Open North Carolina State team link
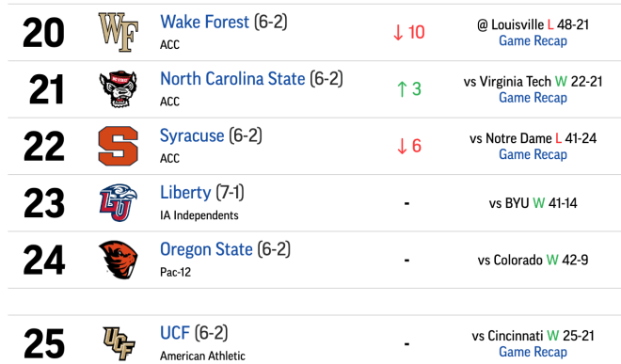The height and width of the screenshot is (364, 621). (x=232, y=78)
